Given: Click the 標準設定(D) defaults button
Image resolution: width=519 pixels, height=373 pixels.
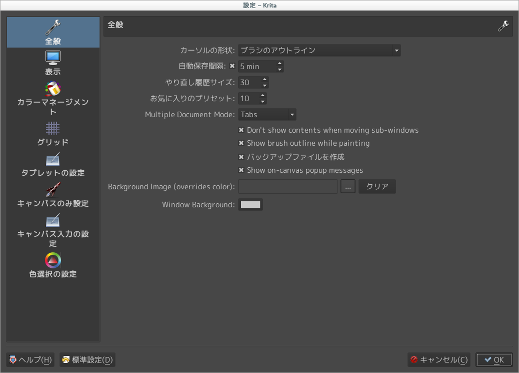Looking at the screenshot, I should pos(88,360).
